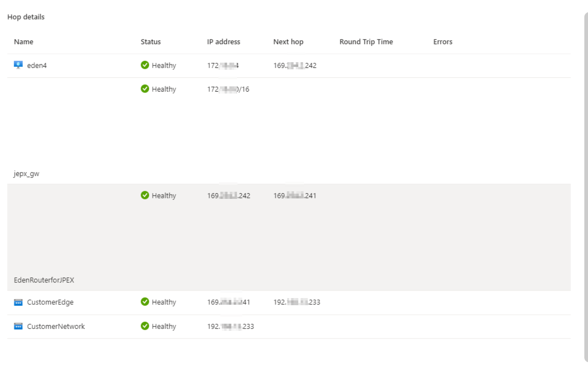Click the Round Trip Time column header

[x=366, y=42]
